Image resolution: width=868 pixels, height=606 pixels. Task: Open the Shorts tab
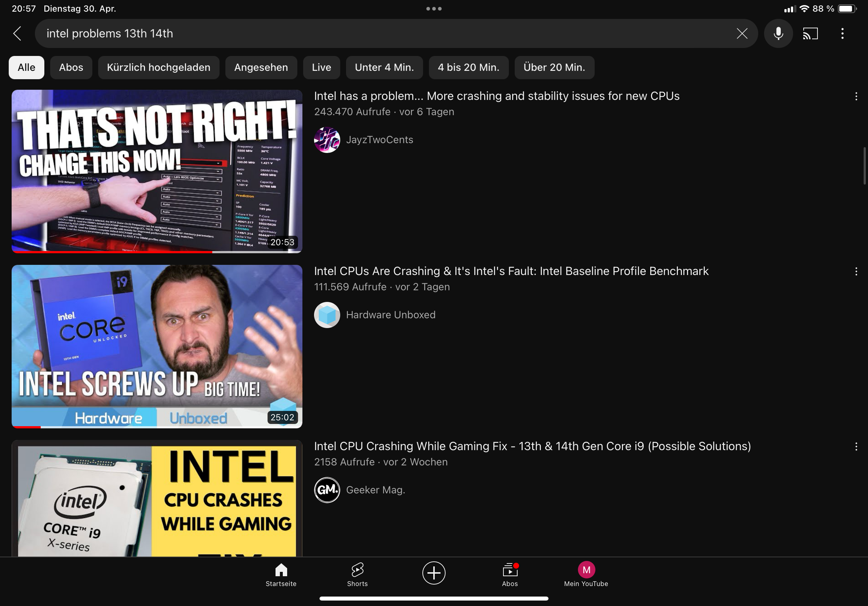click(x=357, y=575)
